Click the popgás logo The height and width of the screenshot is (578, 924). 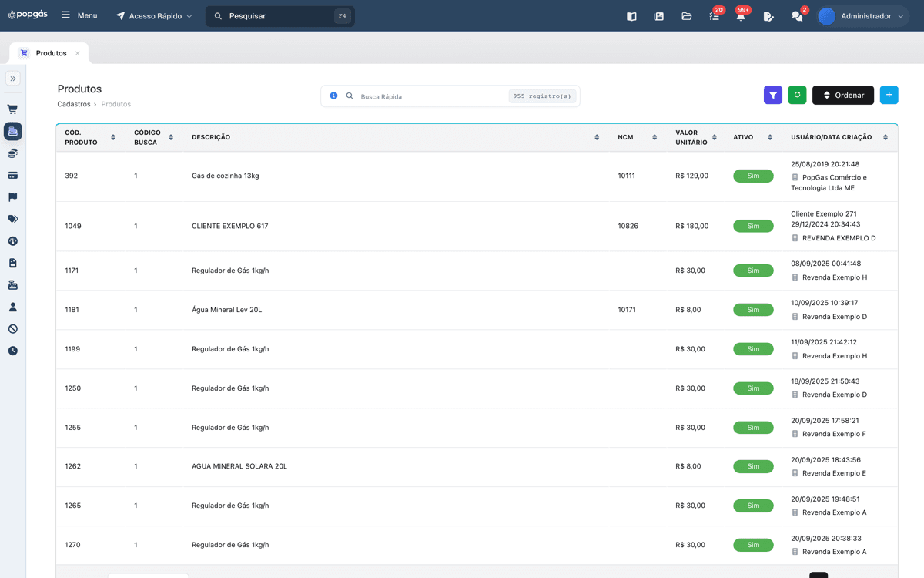point(28,15)
